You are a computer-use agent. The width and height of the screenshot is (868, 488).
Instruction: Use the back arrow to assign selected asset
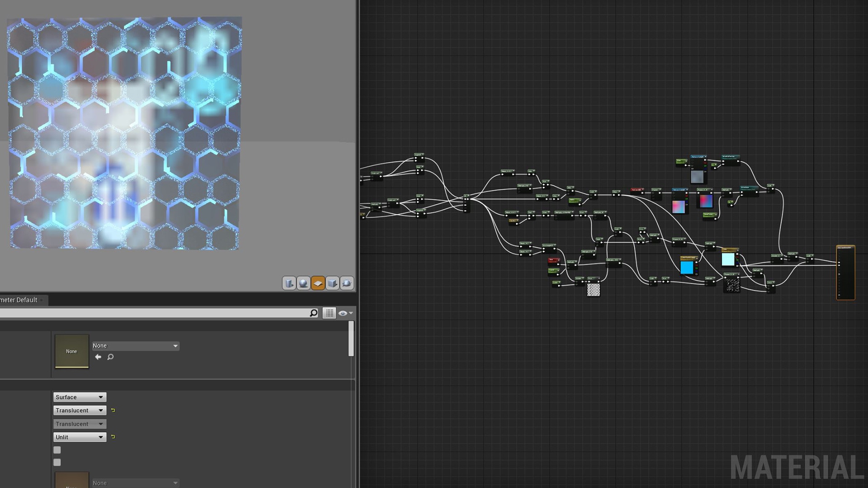pos(98,357)
